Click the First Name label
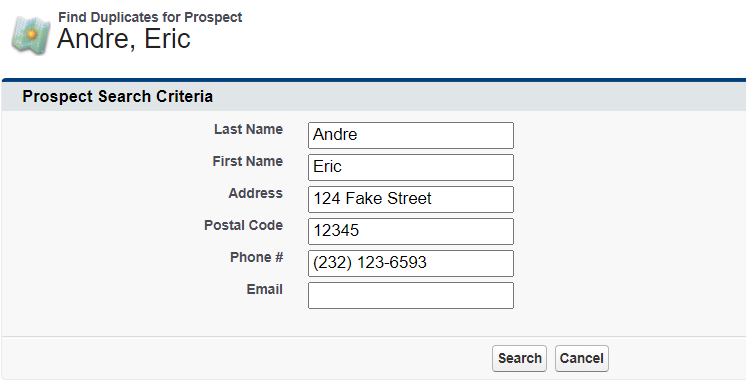The height and width of the screenshot is (392, 746). 247,161
